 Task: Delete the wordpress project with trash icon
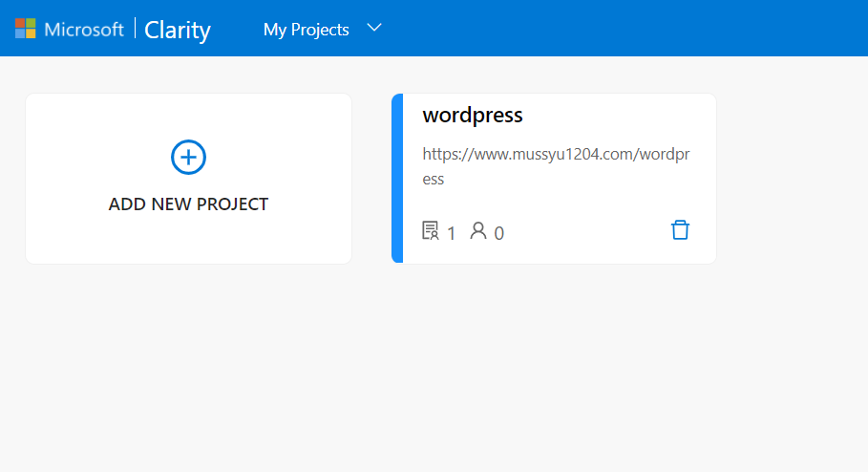(680, 230)
